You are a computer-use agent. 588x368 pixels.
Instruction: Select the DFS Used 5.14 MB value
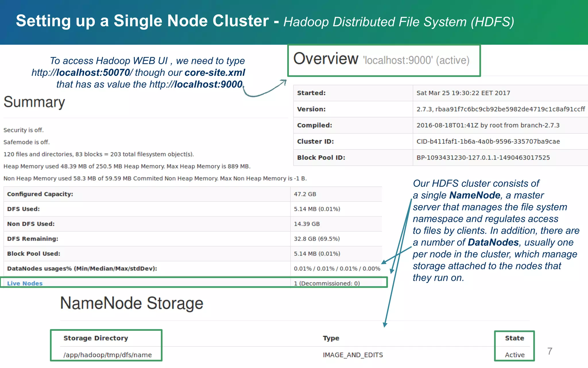[317, 209]
